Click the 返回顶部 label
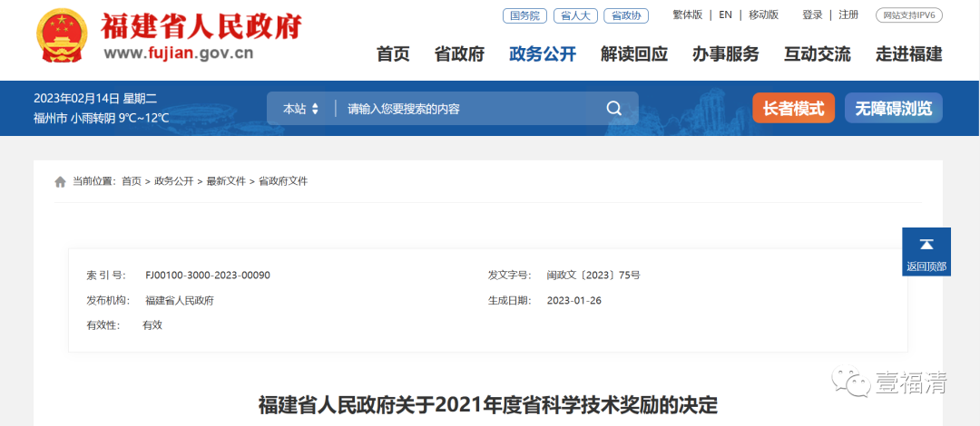This screenshot has height=426, width=980. point(926,266)
